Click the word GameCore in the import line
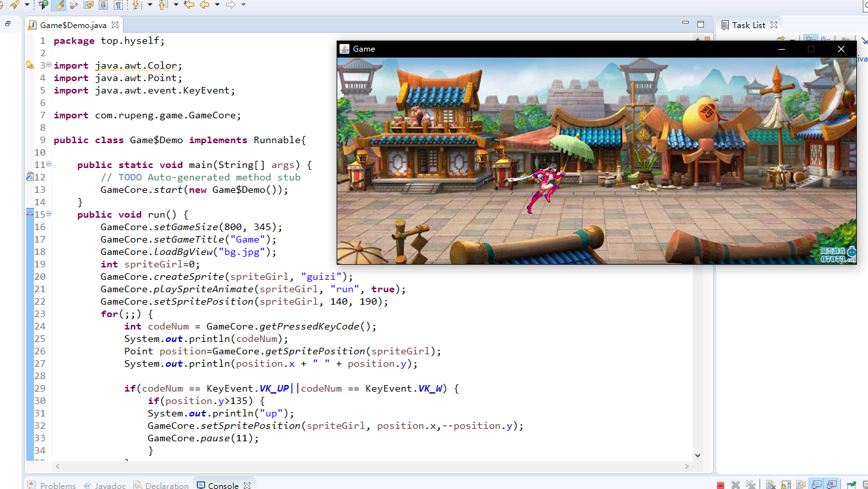868x489 pixels. pyautogui.click(x=212, y=115)
